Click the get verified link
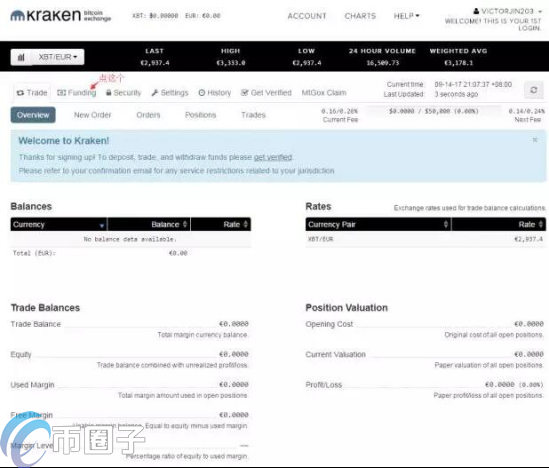The height and width of the screenshot is (468, 549). point(273,157)
